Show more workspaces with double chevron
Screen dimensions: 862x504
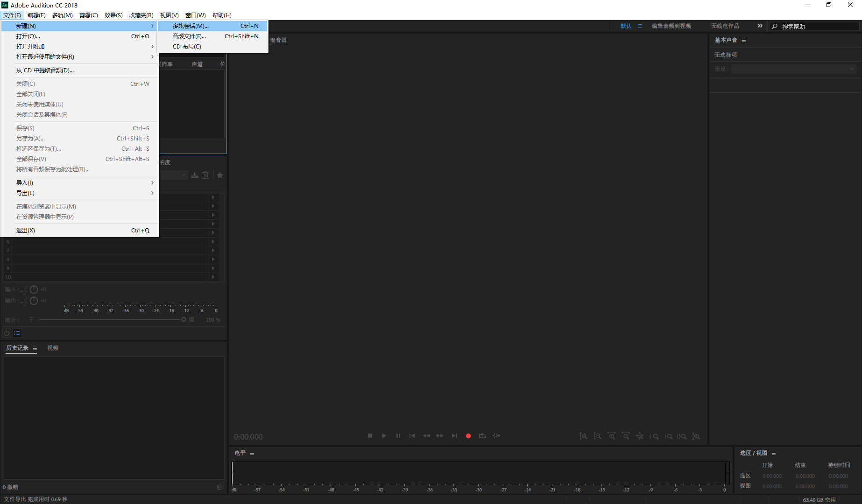click(x=760, y=26)
